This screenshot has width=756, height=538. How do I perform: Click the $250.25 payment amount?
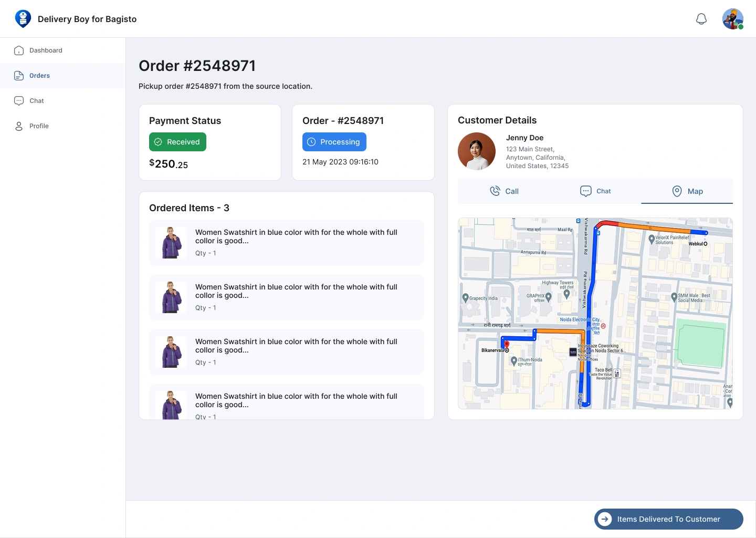pos(169,164)
